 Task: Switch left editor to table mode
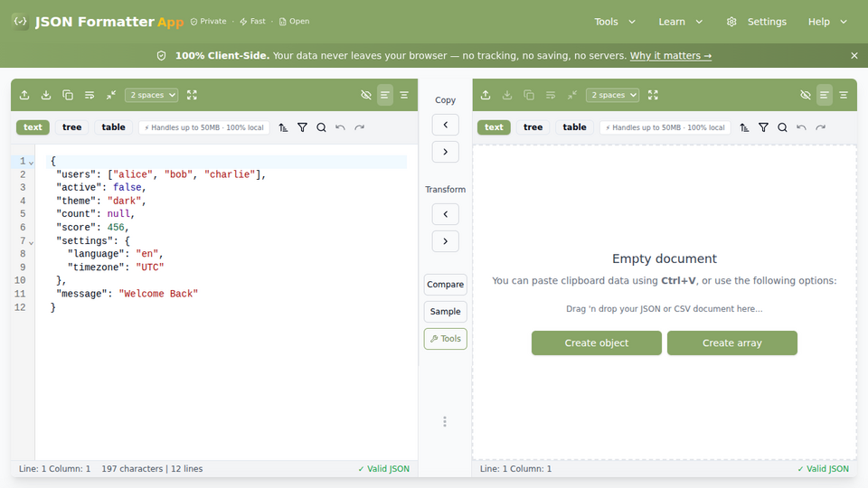[114, 127]
